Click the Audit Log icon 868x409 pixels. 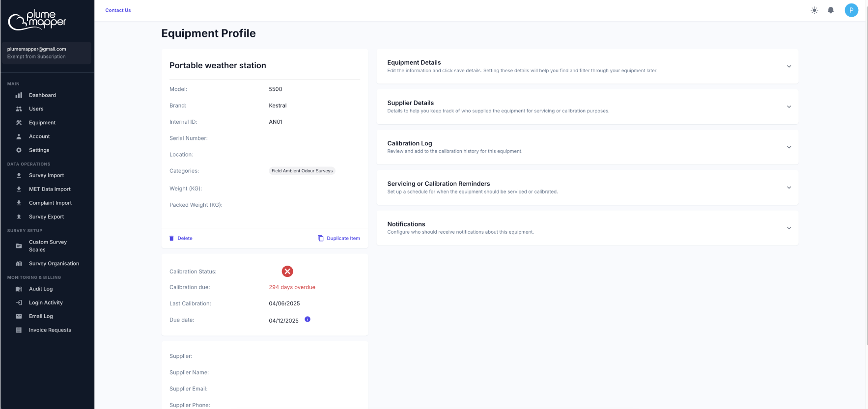(x=19, y=289)
